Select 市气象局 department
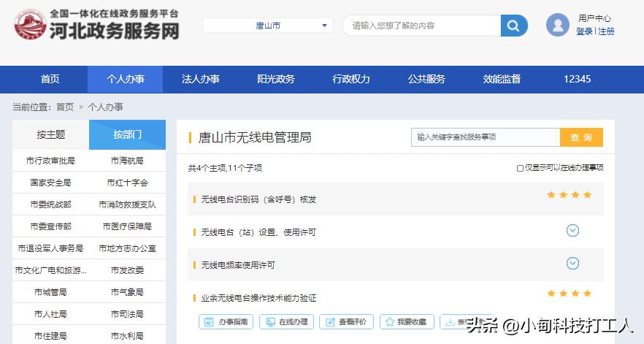Image resolution: width=644 pixels, height=344 pixels. tap(127, 292)
